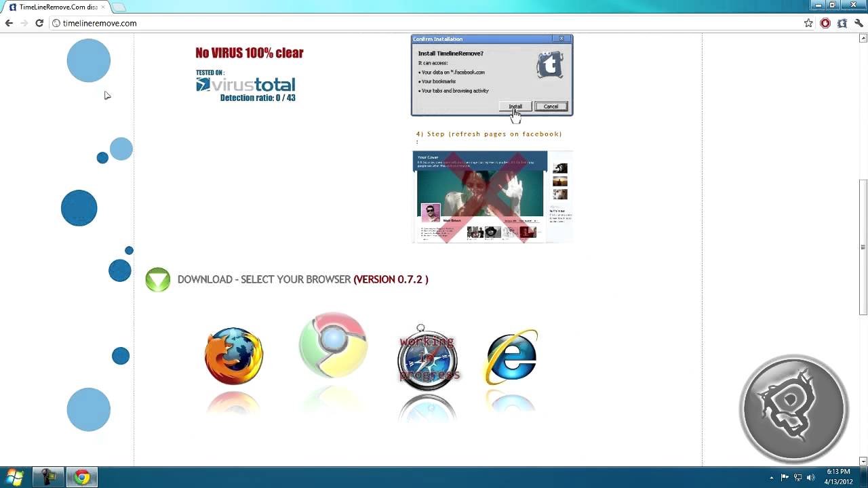This screenshot has width=868, height=488.
Task: Open the network status tray icon
Action: (798, 478)
